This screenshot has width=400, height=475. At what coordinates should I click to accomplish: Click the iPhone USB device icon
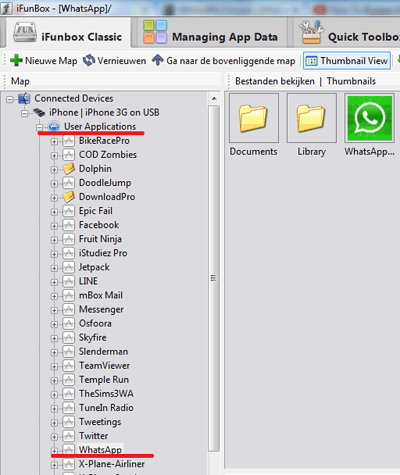tap(39, 112)
